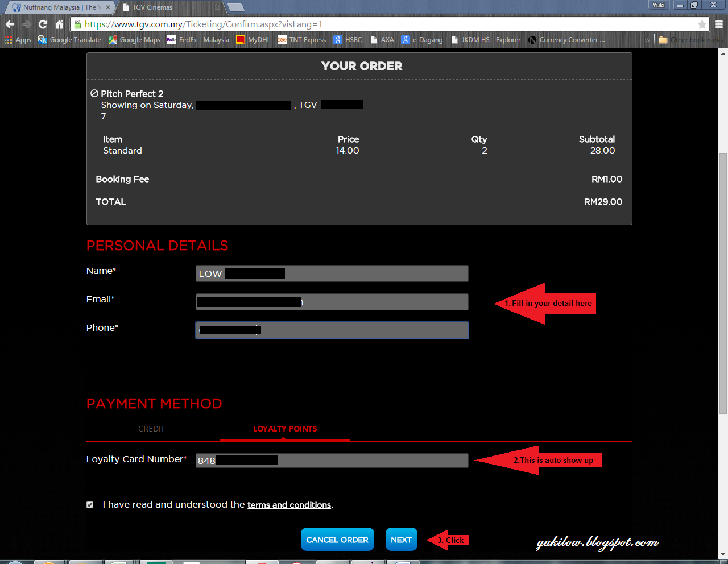This screenshot has height=564, width=728.
Task: Close the TGV Cinemas tab
Action: pyautogui.click(x=217, y=7)
